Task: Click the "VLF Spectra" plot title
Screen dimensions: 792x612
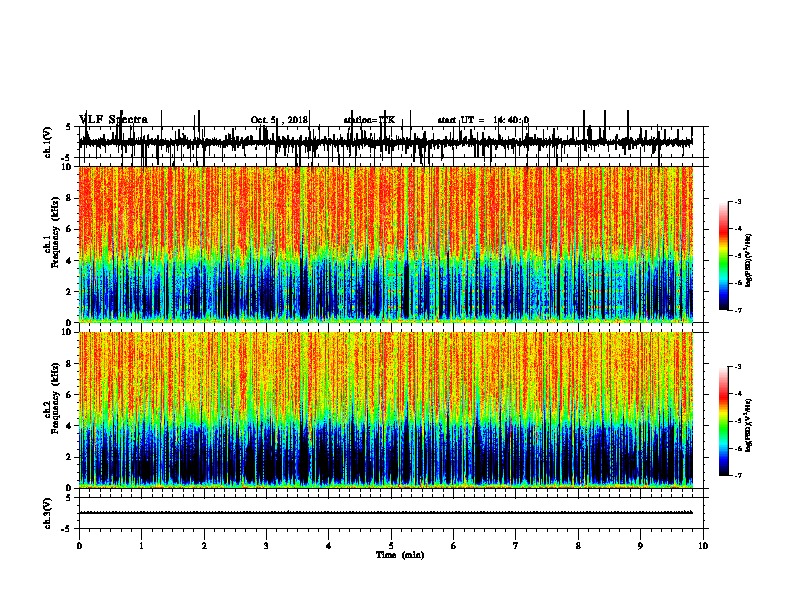Action: point(113,120)
